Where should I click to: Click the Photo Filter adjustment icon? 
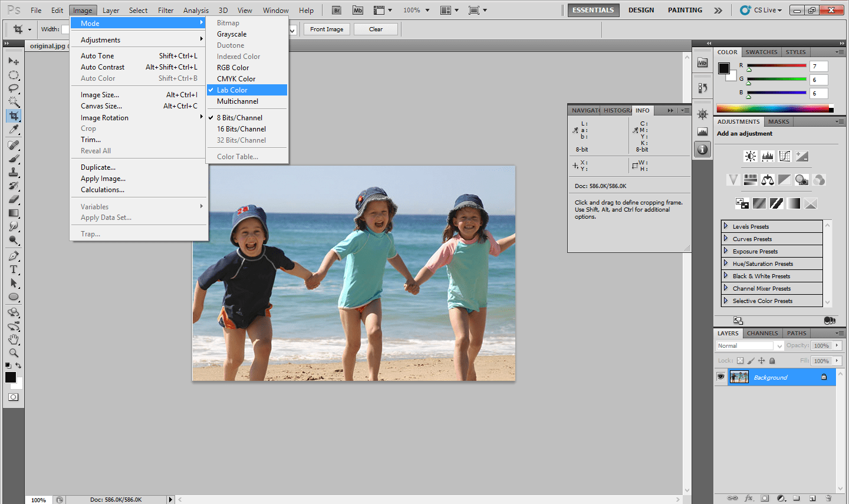802,180
